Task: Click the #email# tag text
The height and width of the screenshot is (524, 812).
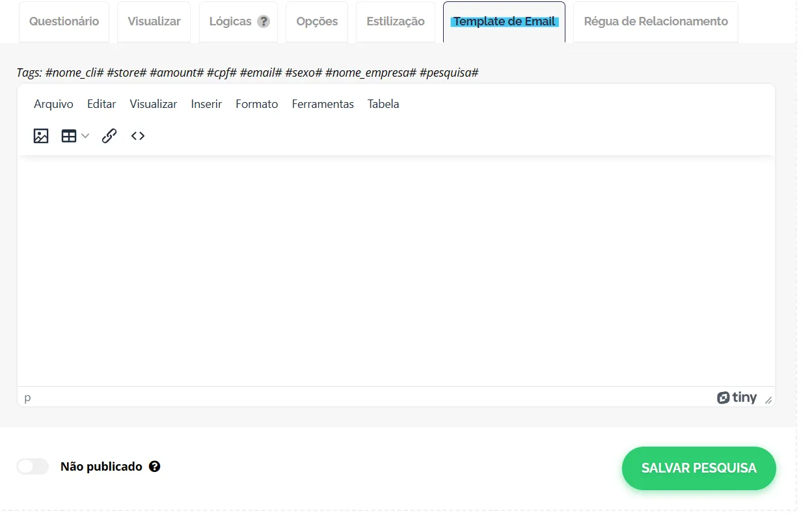Action: (x=261, y=72)
